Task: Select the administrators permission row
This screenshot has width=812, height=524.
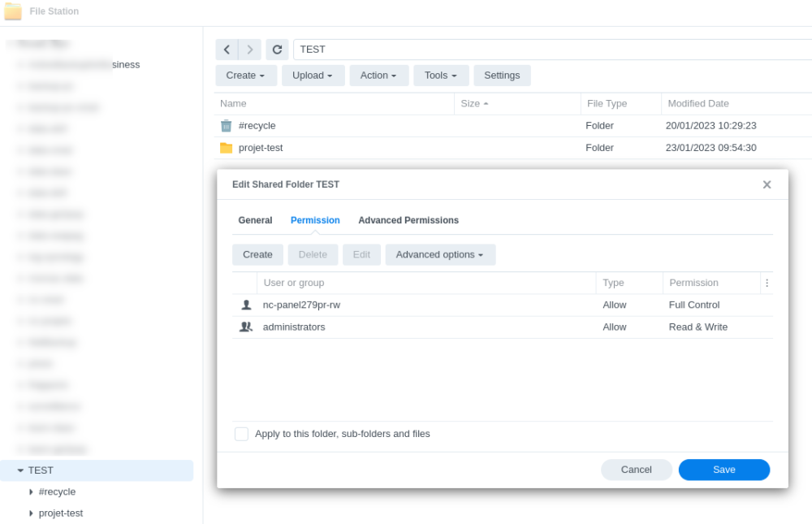Action: coord(503,327)
